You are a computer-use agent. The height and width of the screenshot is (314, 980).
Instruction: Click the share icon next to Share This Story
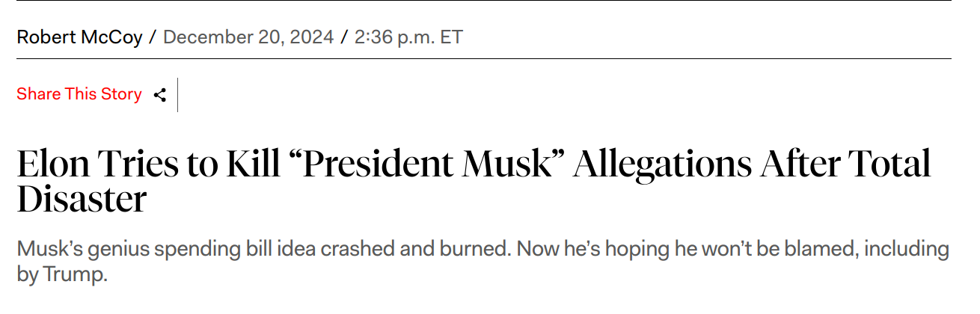[159, 94]
